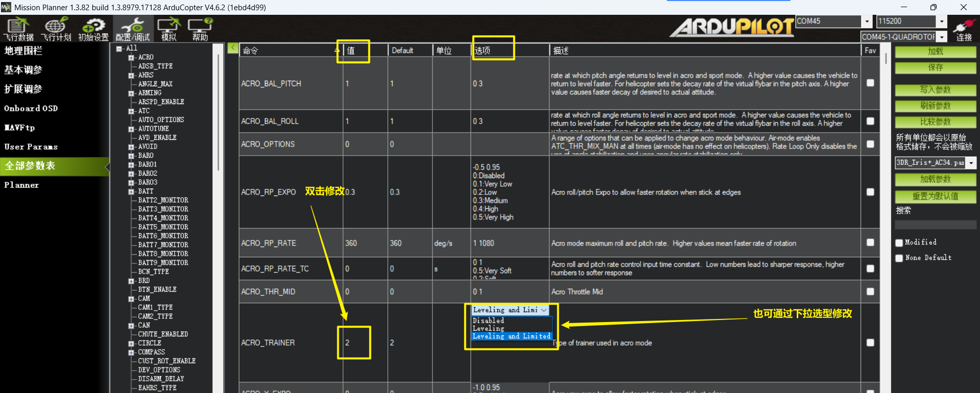Click the 写入参数 write params button
Viewport: 980px width, 393px height.
coord(935,90)
